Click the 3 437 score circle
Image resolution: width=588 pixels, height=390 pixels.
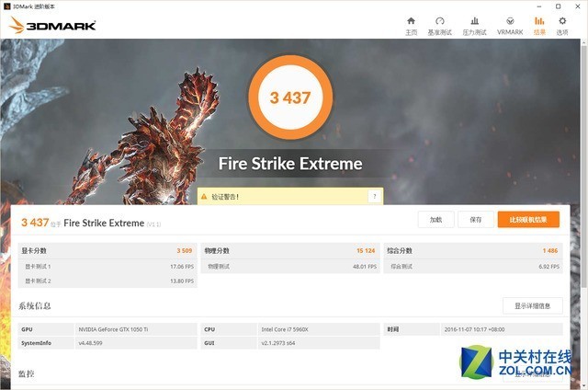[290, 97]
